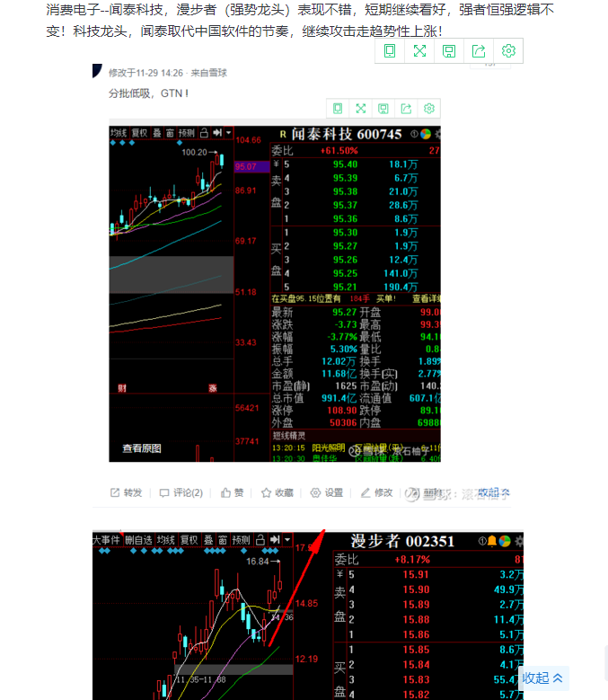Screen dimensions: 608x700
Task: Select 复权 in 漫步者 chart toolbar
Action: [189, 540]
